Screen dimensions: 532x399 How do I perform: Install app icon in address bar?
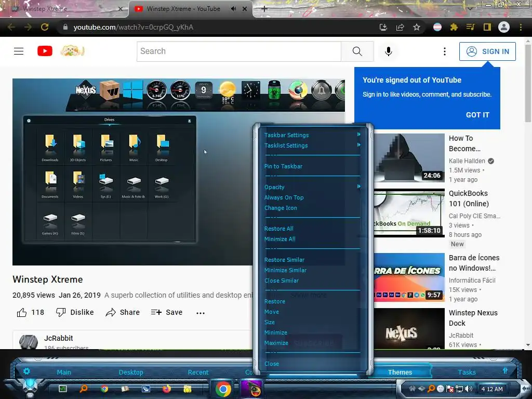[x=383, y=27]
